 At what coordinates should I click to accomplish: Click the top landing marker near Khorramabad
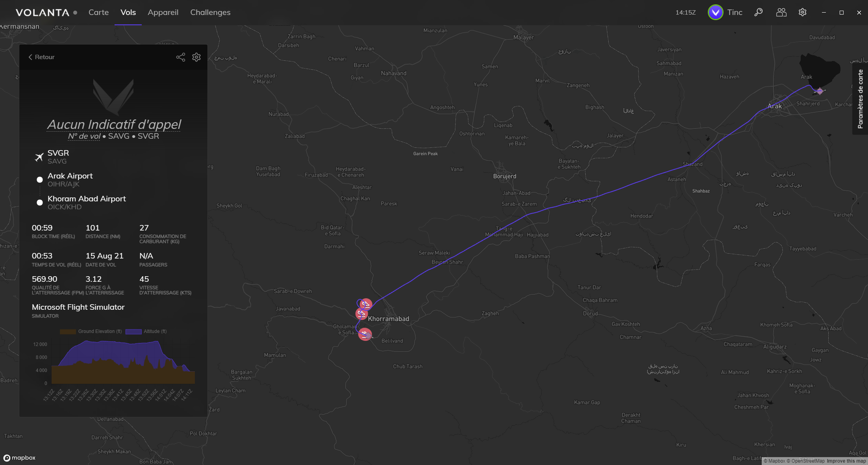366,304
